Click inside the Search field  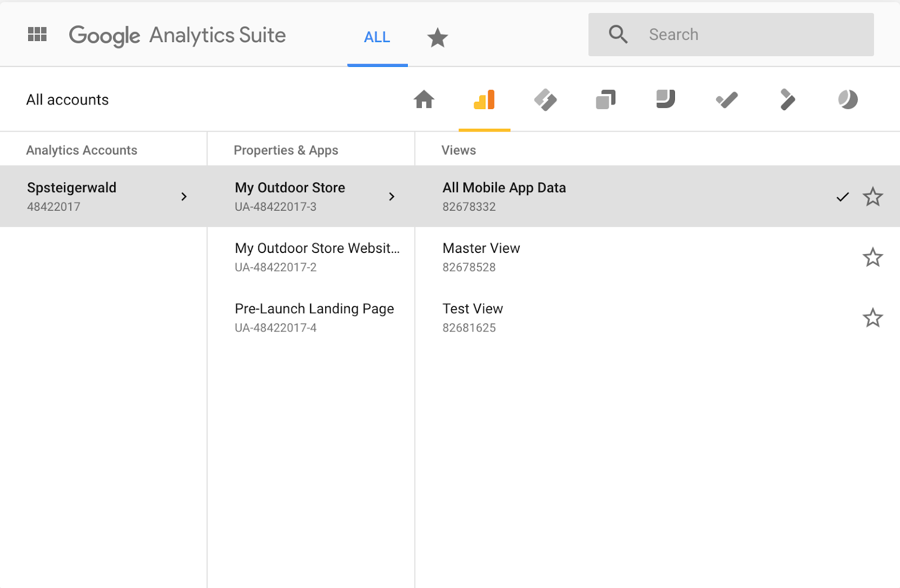pyautogui.click(x=731, y=34)
